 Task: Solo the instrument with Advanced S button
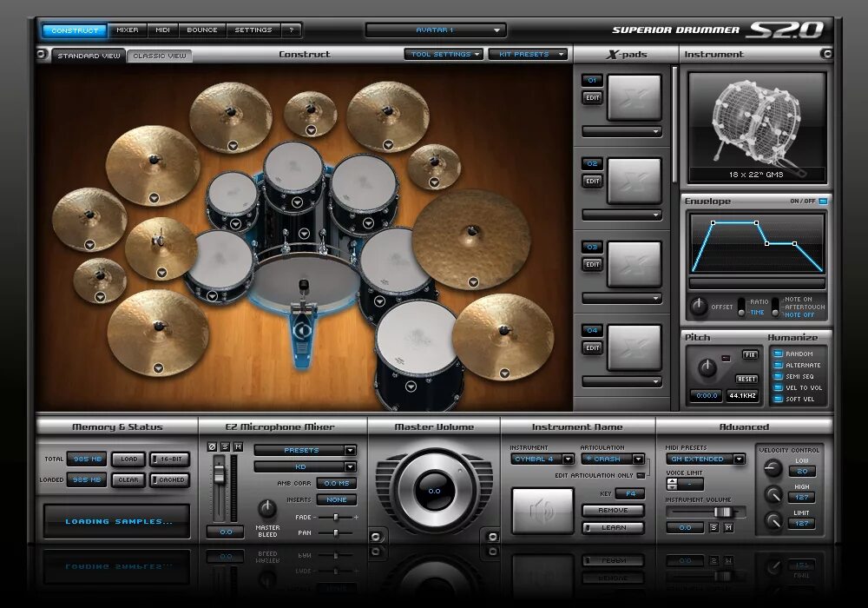click(714, 528)
